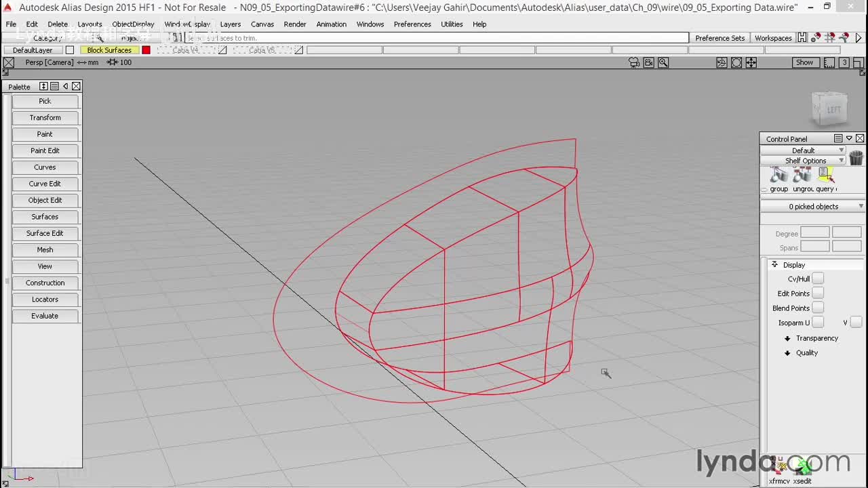Image resolution: width=868 pixels, height=488 pixels.
Task: Close the Palette panel
Action: tap(76, 86)
